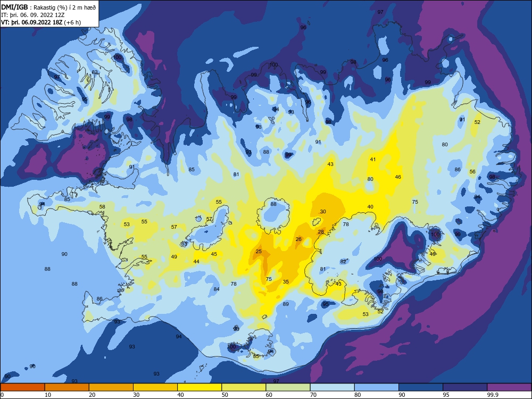Click the '89' humidity value on the map
Viewport: 532px width, 399px height.
(286, 304)
